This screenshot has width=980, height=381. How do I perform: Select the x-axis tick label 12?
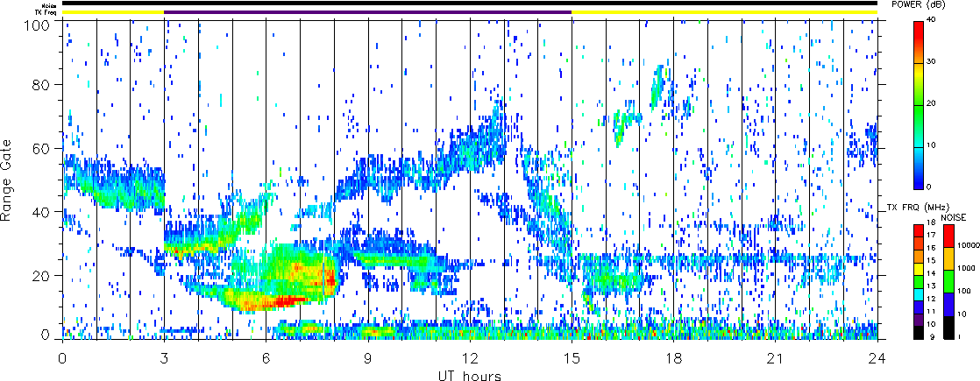[470, 358]
